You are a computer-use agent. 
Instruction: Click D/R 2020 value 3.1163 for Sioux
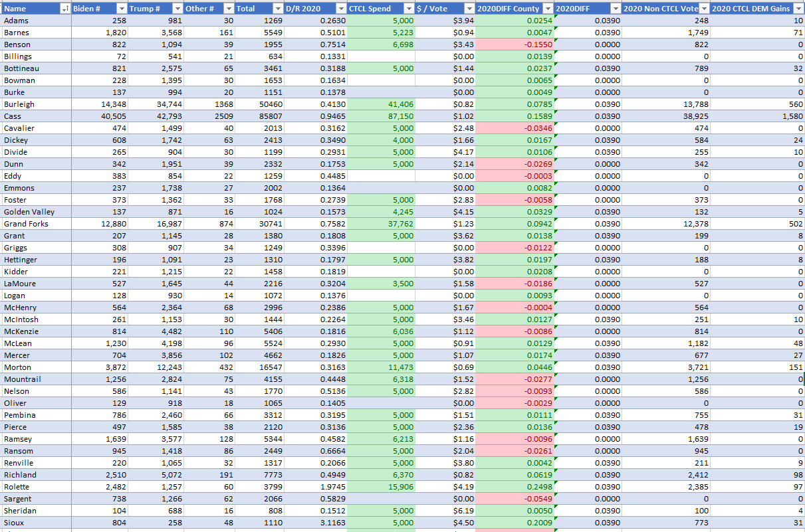(316, 523)
